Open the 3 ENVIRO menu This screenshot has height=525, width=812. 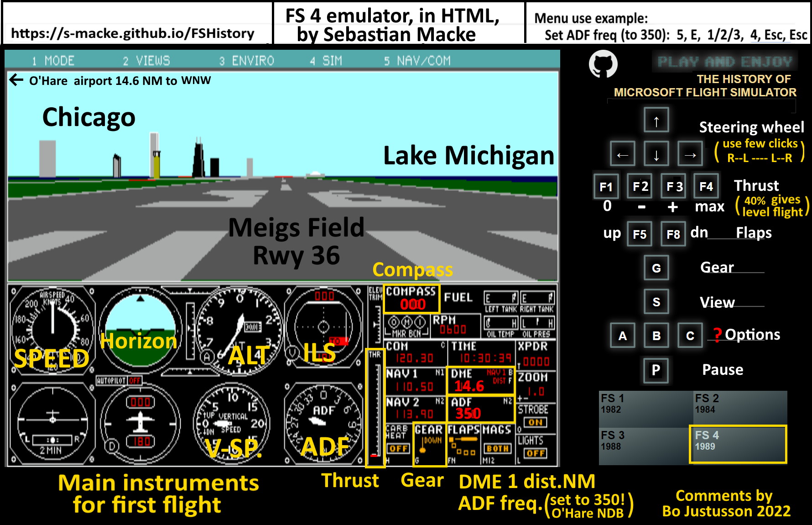point(246,61)
